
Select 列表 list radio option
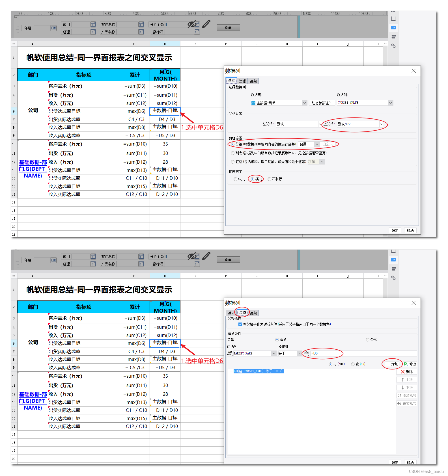click(232, 153)
